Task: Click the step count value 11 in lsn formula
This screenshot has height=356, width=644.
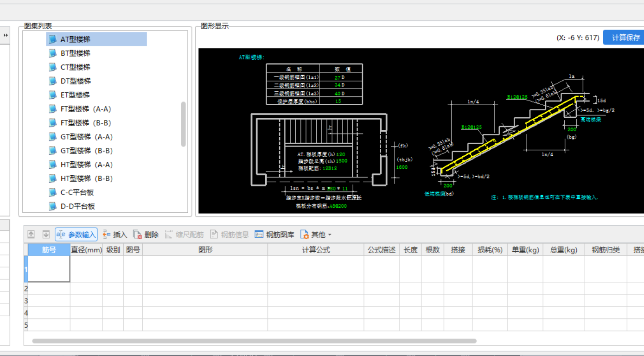Action: click(345, 189)
